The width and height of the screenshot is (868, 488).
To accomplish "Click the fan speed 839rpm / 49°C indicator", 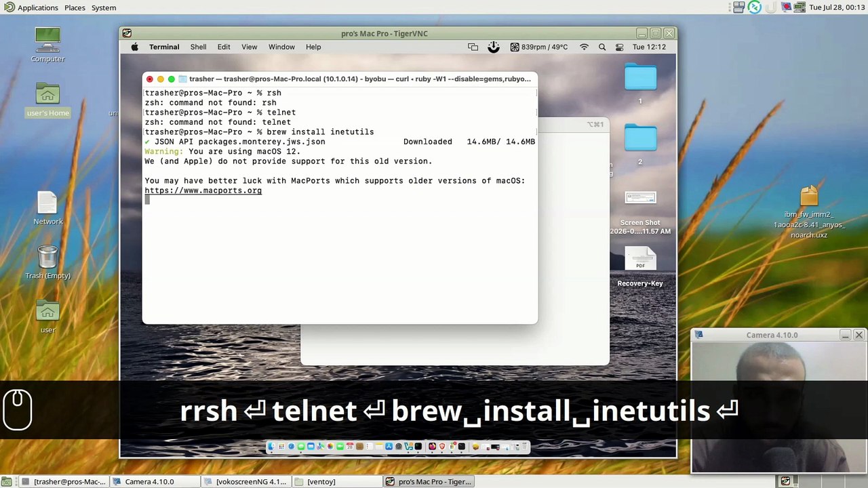I will 539,47.
